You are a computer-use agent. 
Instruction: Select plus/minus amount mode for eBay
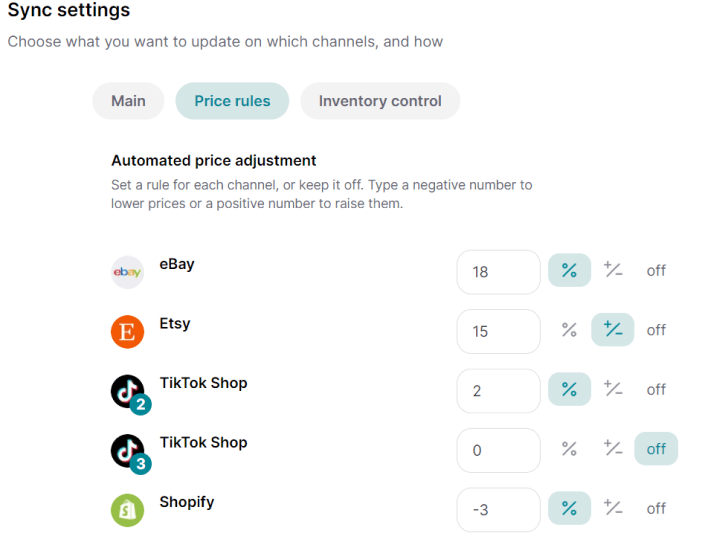[x=613, y=270]
